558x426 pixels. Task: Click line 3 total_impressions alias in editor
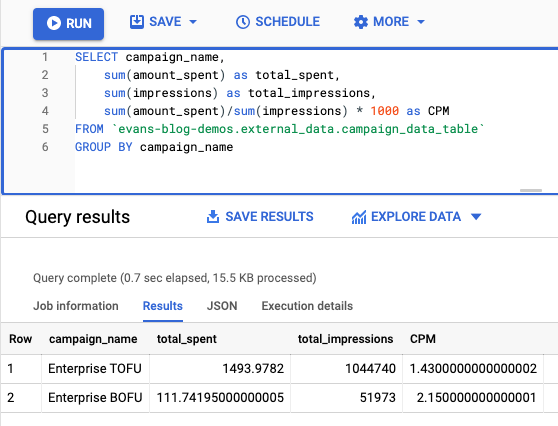(309, 93)
